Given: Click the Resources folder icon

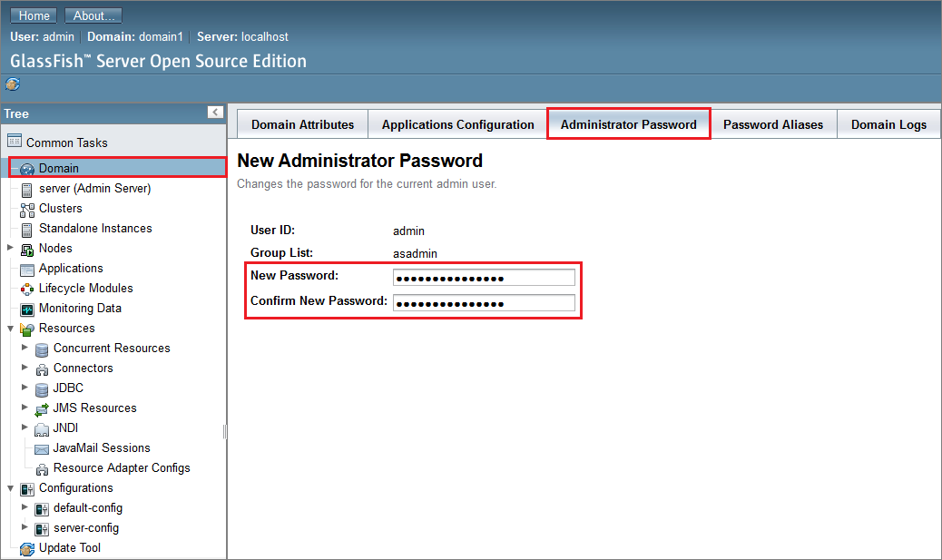Looking at the screenshot, I should click(27, 329).
